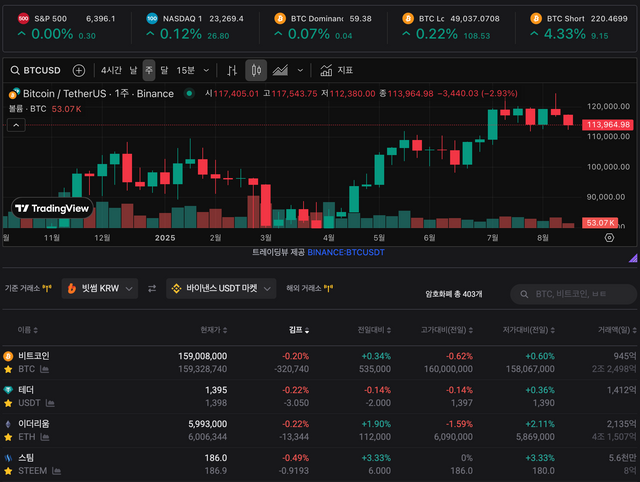
Task: Click the BTC Long ticker item
Action: [451, 27]
